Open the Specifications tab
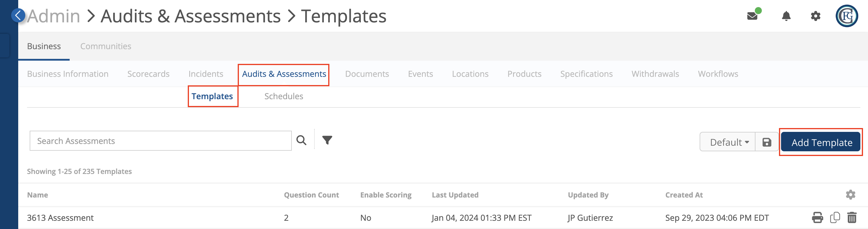Viewport: 868px width, 229px height. pos(586,74)
